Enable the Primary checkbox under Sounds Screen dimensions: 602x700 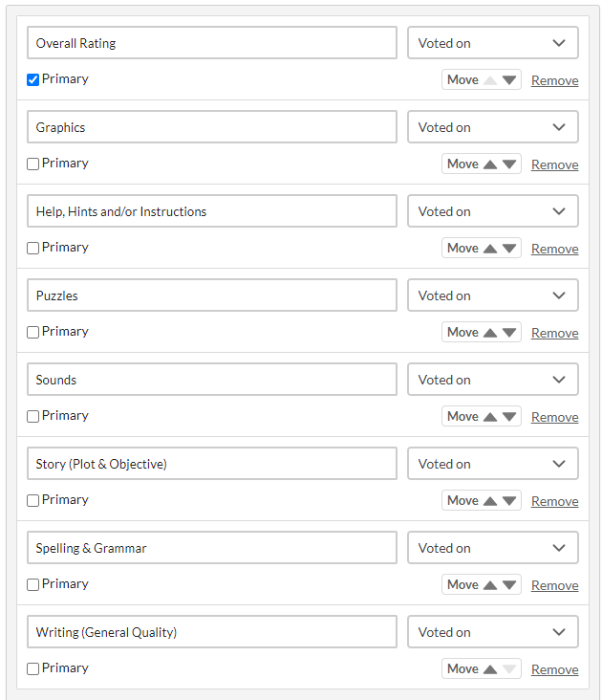click(33, 417)
